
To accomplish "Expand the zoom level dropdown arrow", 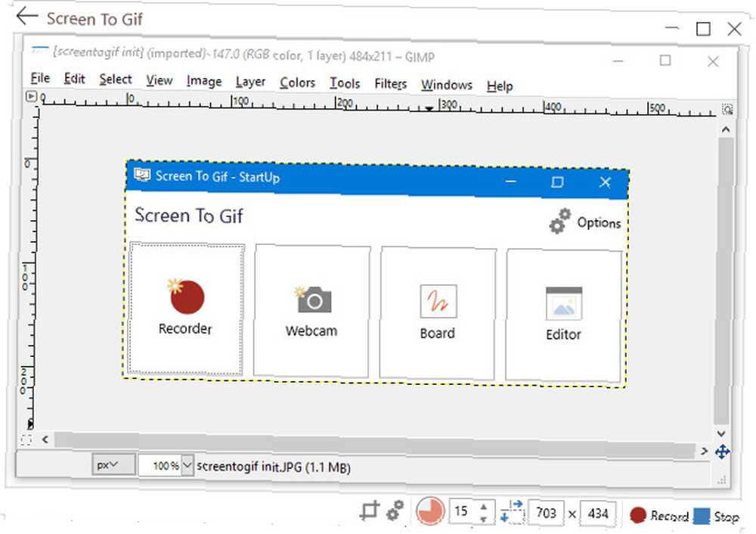I will point(187,466).
